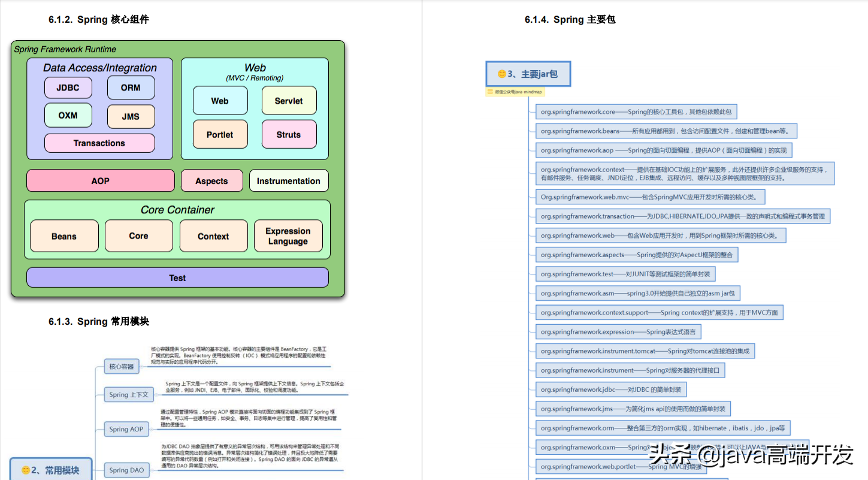Click the Core box in Core Container
The width and height of the screenshot is (868, 480).
(x=138, y=236)
